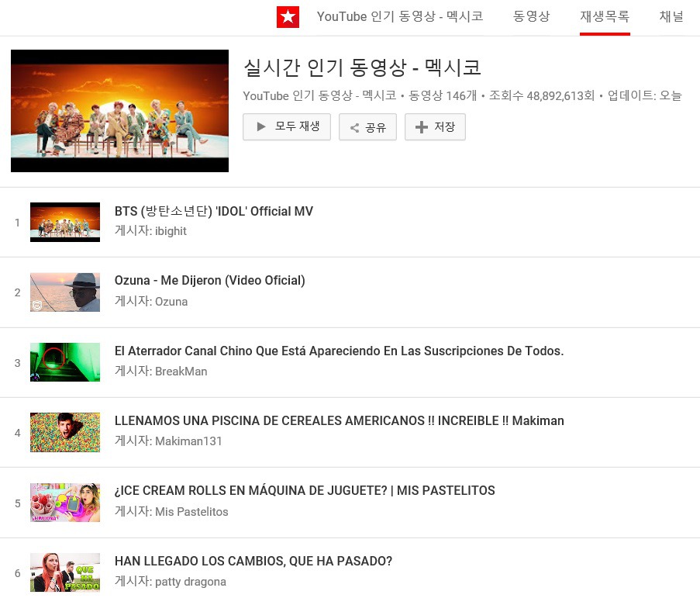The image size is (700, 605).
Task: Click the red star channel icon
Action: point(288,17)
